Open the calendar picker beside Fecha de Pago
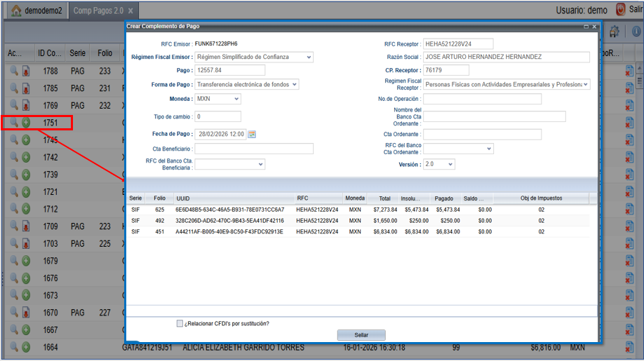Screen dimensions: 644x361 pyautogui.click(x=253, y=134)
